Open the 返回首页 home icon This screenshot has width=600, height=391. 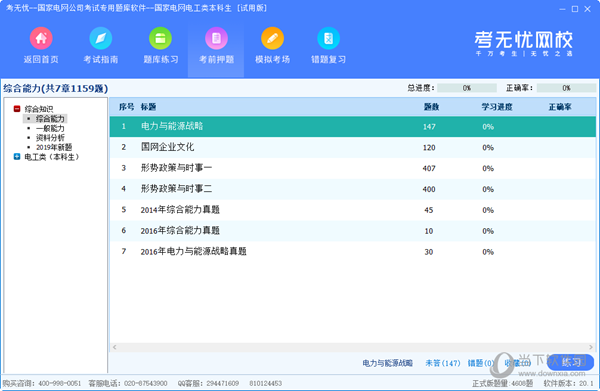[41, 38]
